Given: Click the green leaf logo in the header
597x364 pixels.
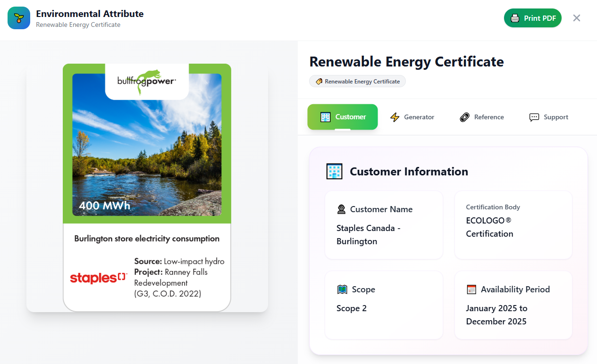Looking at the screenshot, I should (x=18, y=18).
